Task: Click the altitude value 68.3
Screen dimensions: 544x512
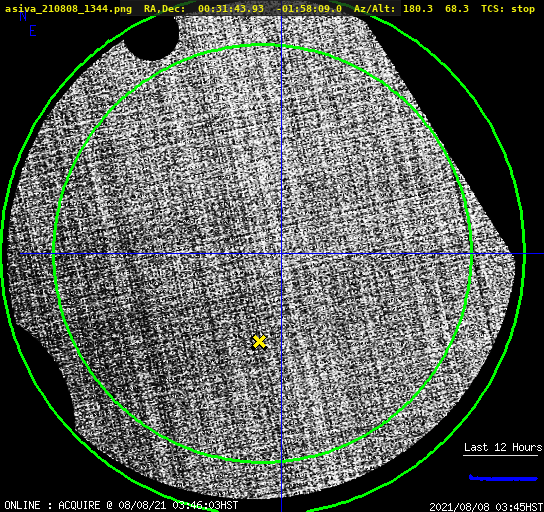Action: [x=457, y=9]
